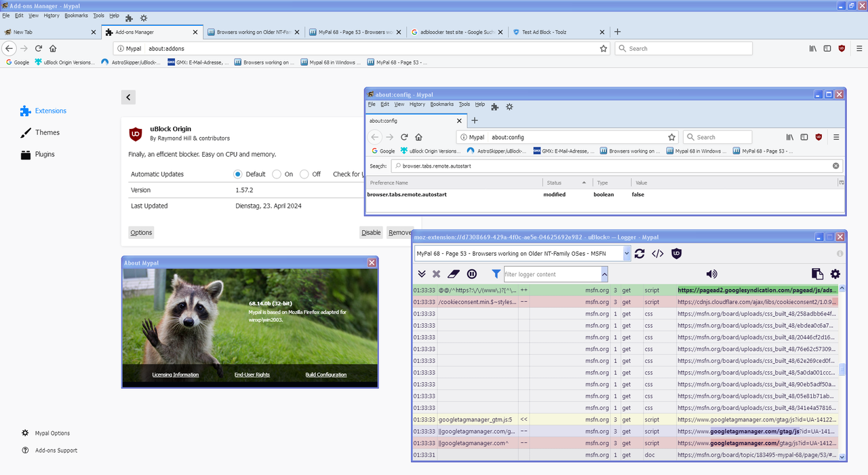Image resolution: width=868 pixels, height=475 pixels.
Task: Focus the filter logger content field
Action: [x=552, y=274]
